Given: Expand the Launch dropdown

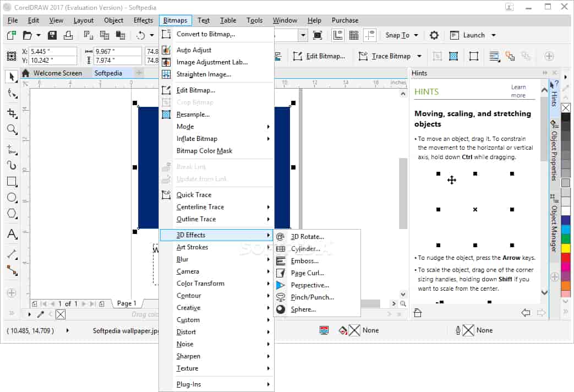Looking at the screenshot, I should tap(494, 35).
